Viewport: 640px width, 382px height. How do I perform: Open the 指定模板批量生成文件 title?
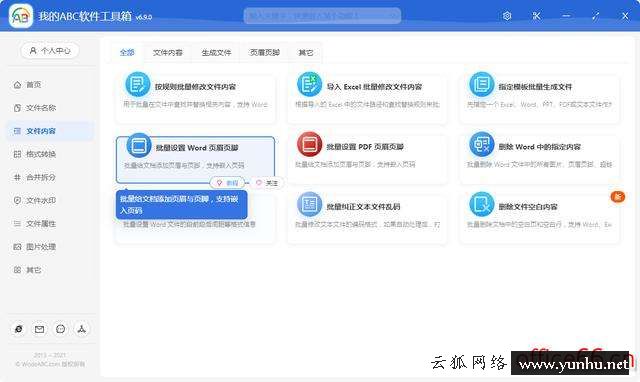click(535, 87)
